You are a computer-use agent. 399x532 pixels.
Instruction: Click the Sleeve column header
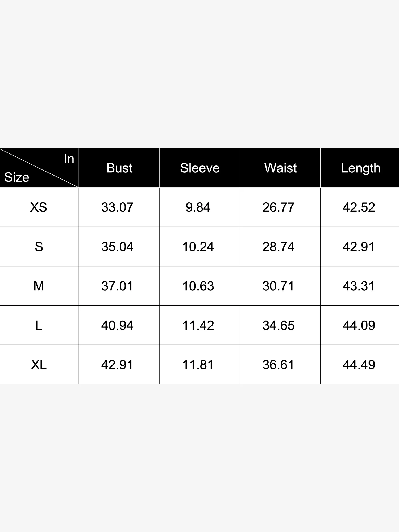tap(200, 168)
